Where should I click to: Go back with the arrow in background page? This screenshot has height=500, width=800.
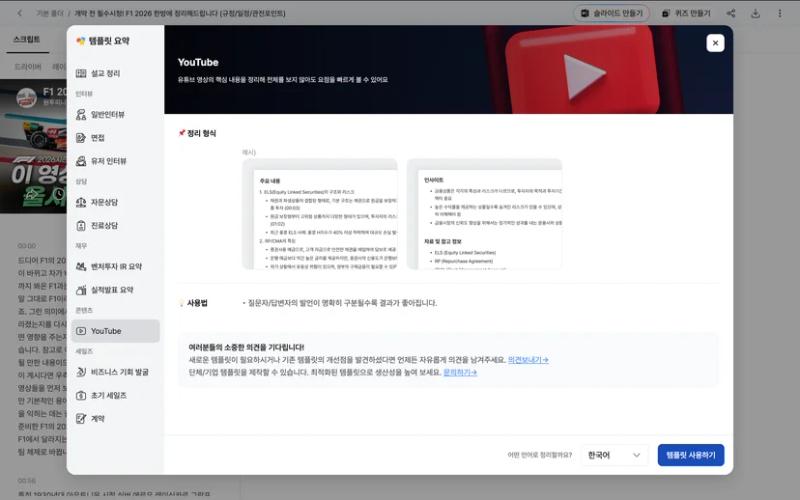(x=19, y=13)
